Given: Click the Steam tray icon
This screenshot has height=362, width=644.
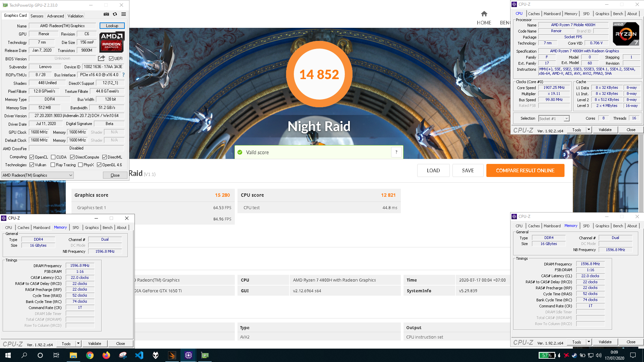Looking at the screenshot, I should point(574,355).
